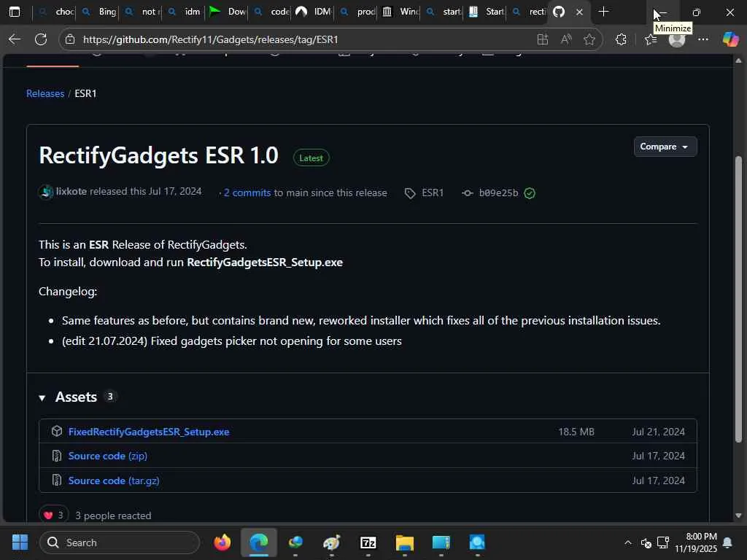
Task: Open Settings and more ellipsis menu
Action: 703,39
